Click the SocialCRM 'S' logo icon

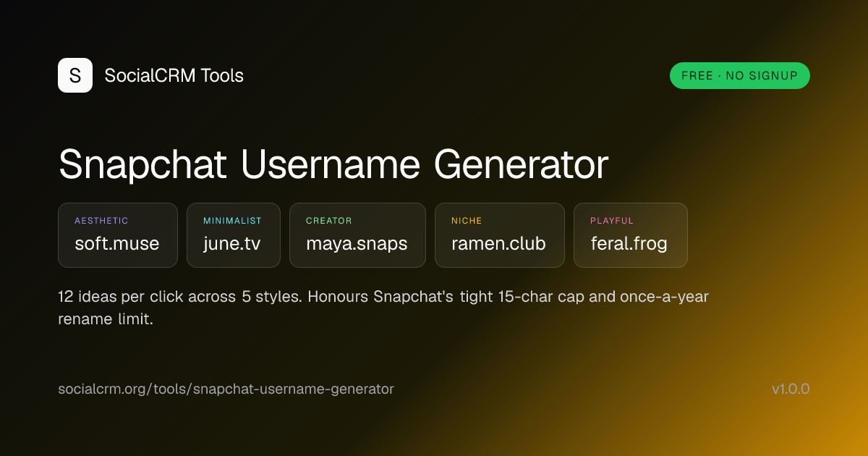pyautogui.click(x=75, y=75)
